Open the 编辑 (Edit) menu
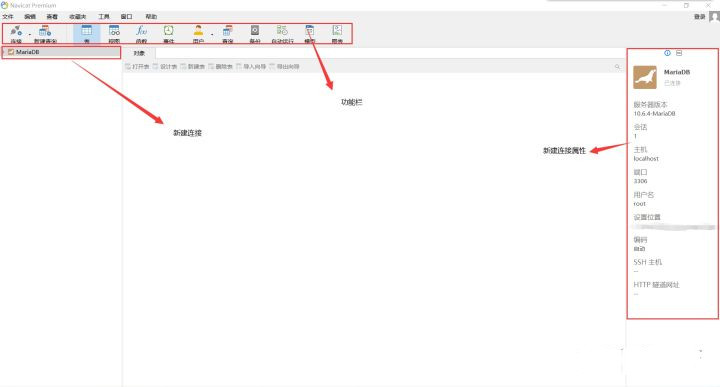 pos(30,17)
